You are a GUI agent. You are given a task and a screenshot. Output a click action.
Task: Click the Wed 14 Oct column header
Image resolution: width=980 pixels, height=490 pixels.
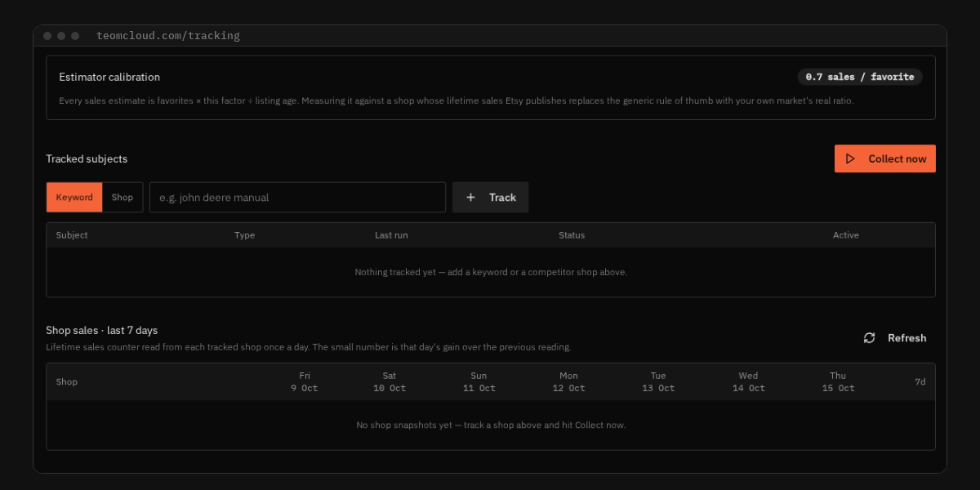(x=749, y=381)
